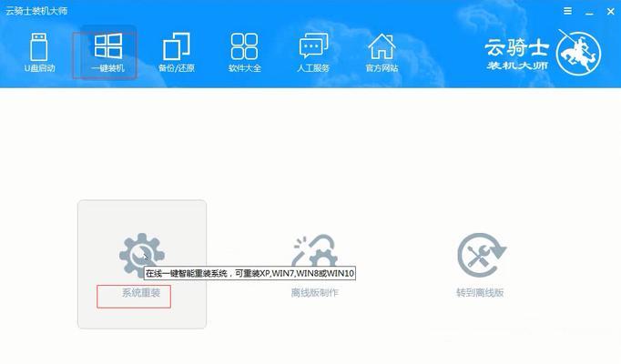The height and width of the screenshot is (364, 621).
Task: Open the 人工服务 chat support section
Action: point(313,53)
